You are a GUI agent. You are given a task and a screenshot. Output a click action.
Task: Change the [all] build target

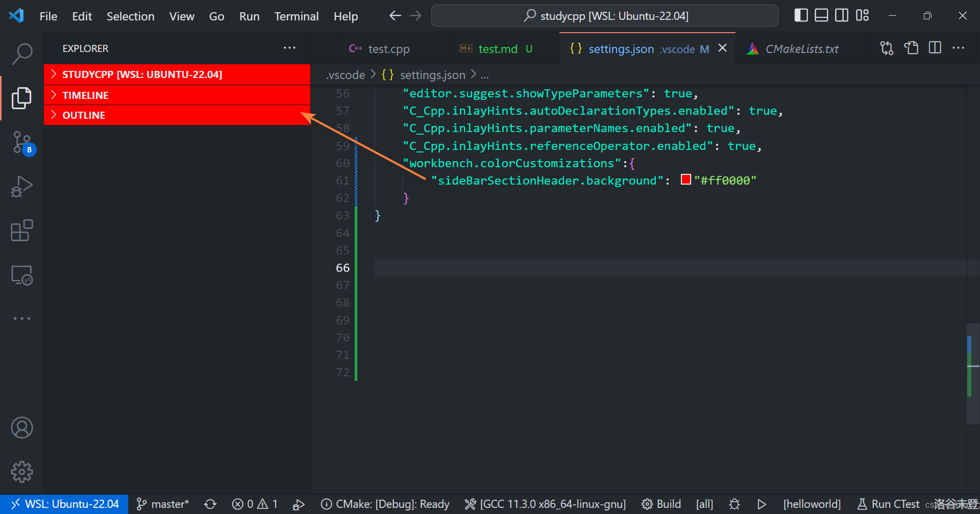[704, 504]
